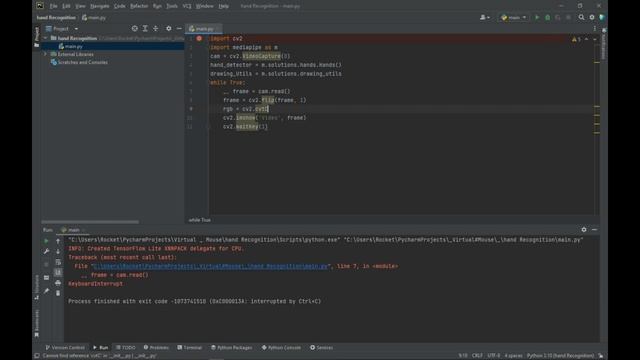Image resolution: width=640 pixels, height=360 pixels.
Task: Open the main run configuration dropdown
Action: [513, 18]
